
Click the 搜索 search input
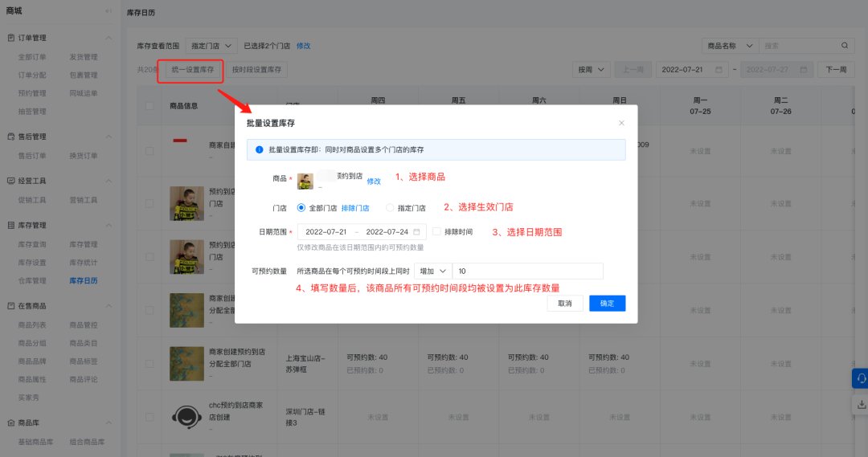click(x=799, y=46)
